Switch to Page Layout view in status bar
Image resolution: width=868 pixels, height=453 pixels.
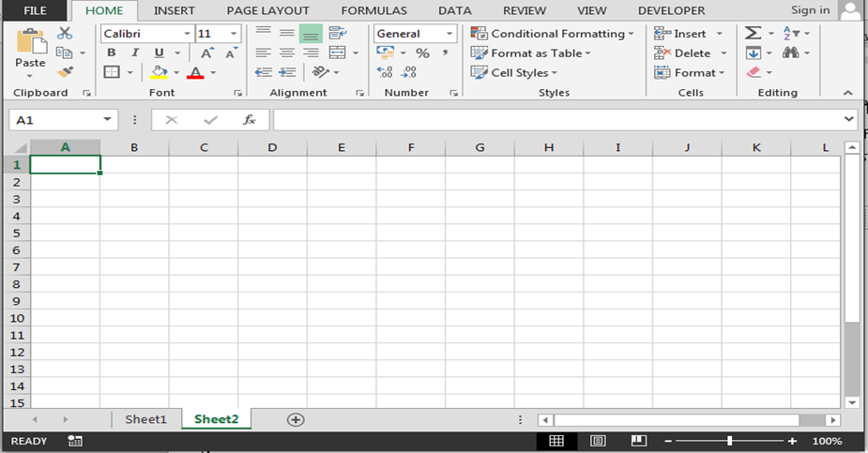pyautogui.click(x=598, y=441)
